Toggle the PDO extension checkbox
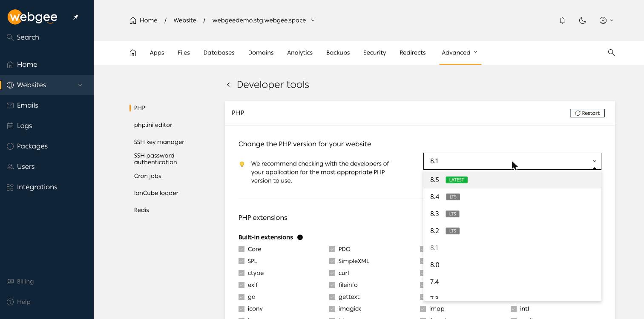Screen dimensions: 644x319 tap(332, 249)
